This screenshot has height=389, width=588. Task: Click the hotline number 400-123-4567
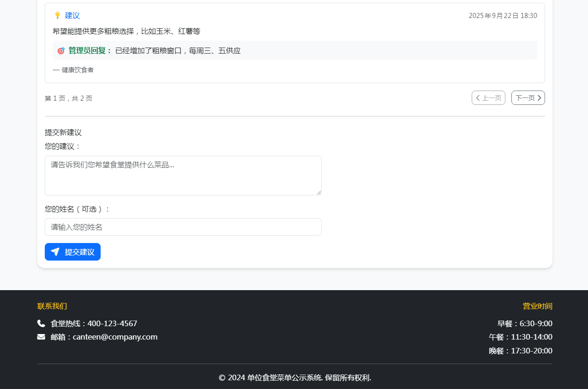(112, 323)
